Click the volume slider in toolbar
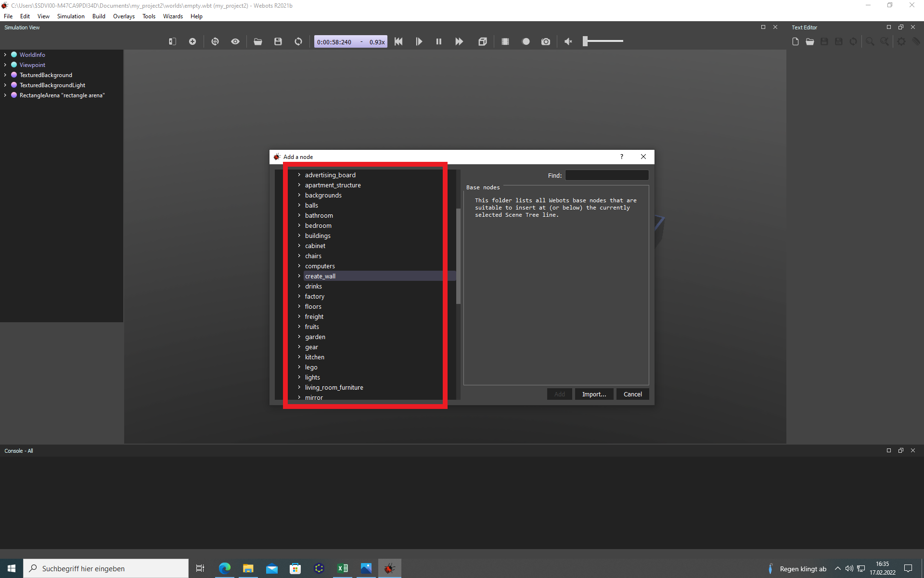This screenshot has height=578, width=924. (x=603, y=41)
